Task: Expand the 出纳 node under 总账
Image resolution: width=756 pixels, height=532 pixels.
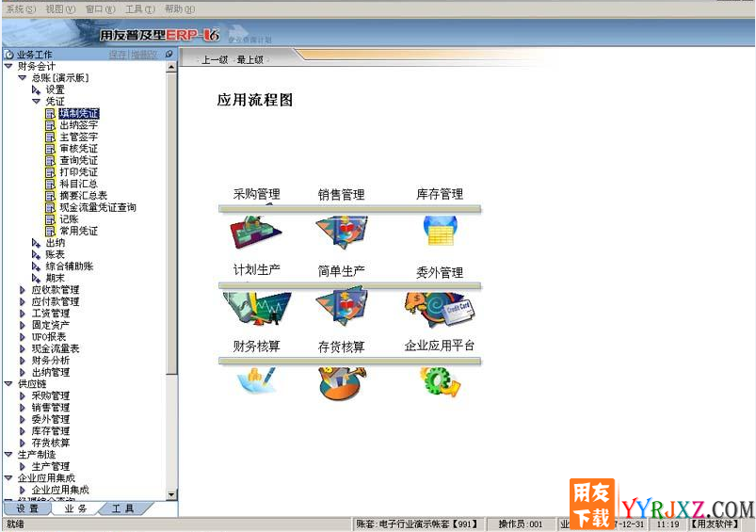Action: tap(36, 243)
